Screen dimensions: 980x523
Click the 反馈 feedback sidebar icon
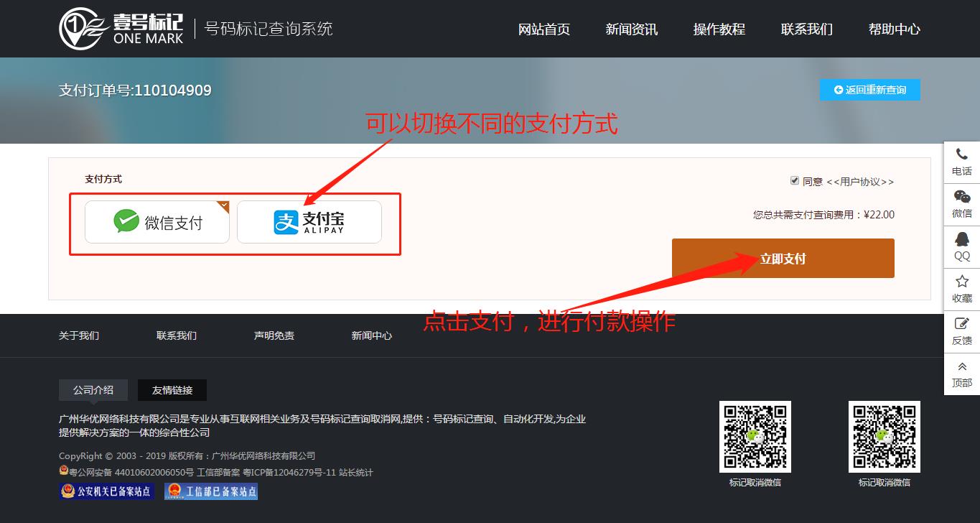962,331
